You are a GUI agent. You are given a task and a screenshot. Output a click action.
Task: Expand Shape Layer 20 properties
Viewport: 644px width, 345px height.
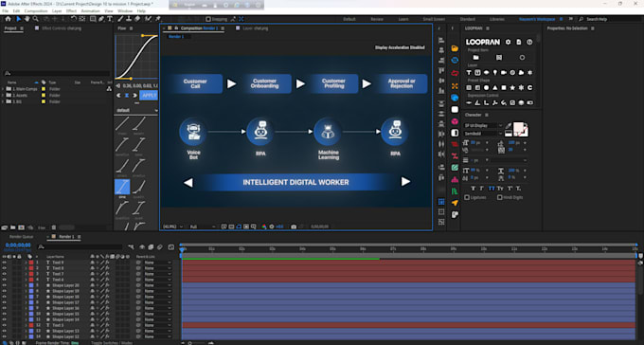tap(26, 285)
